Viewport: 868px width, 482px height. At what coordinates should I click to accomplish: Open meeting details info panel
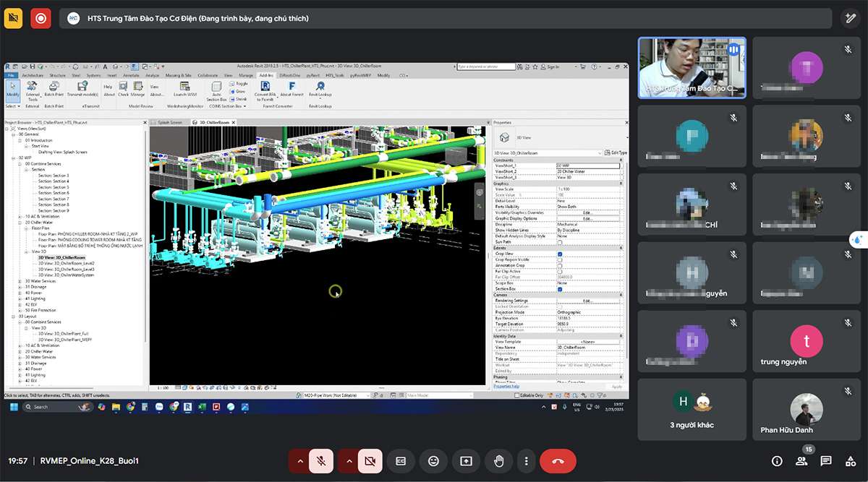click(x=777, y=461)
